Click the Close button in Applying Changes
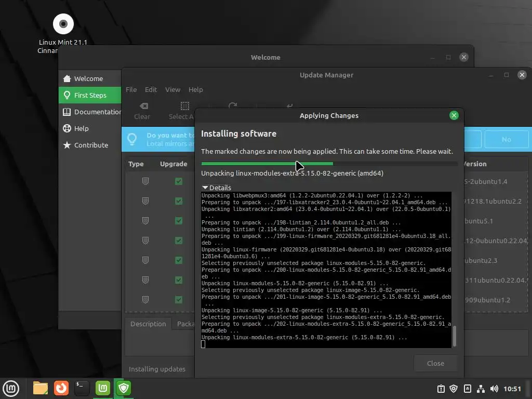The width and height of the screenshot is (532, 399). coord(435,363)
